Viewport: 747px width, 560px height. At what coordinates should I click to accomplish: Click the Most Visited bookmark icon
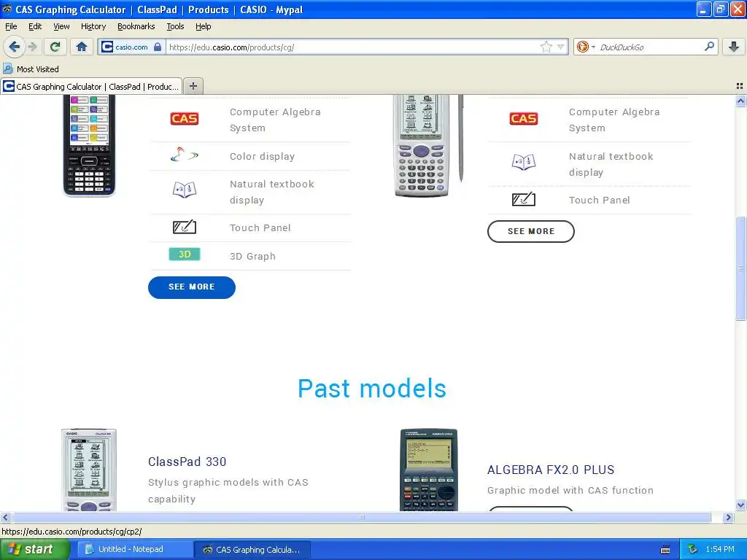(x=7, y=69)
